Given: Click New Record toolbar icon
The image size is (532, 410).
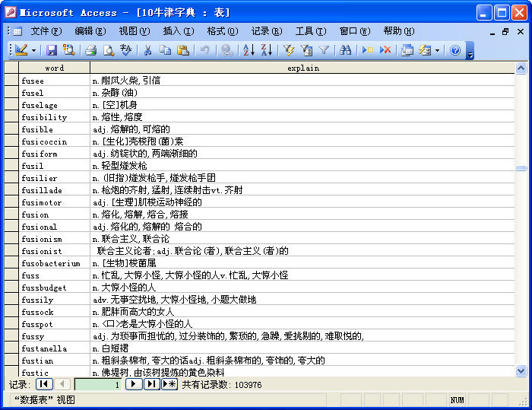Looking at the screenshot, I should (367, 50).
